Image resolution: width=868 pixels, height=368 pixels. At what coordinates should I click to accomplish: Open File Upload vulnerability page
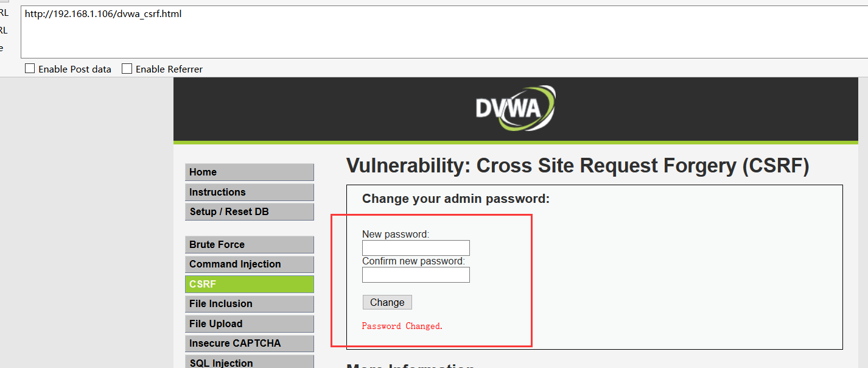(x=250, y=324)
